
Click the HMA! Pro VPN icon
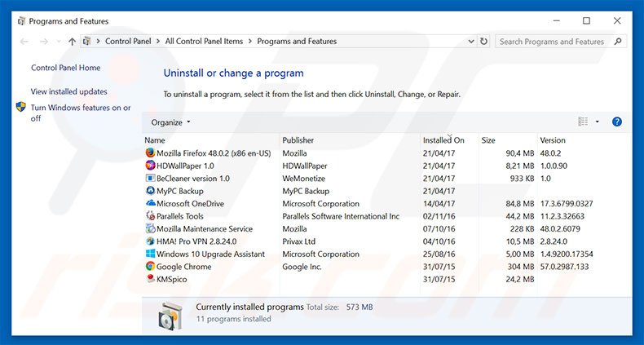coord(150,241)
